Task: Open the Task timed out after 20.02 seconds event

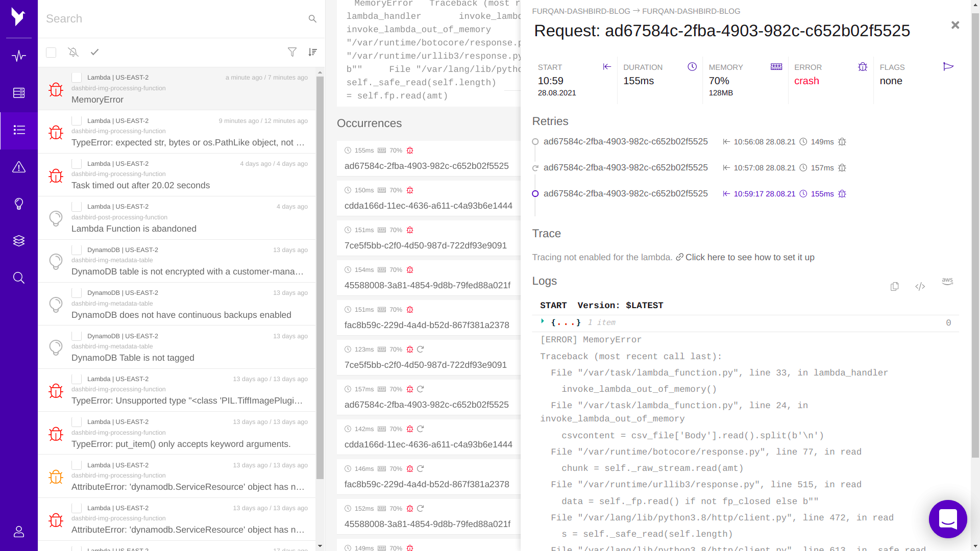Action: tap(177, 175)
